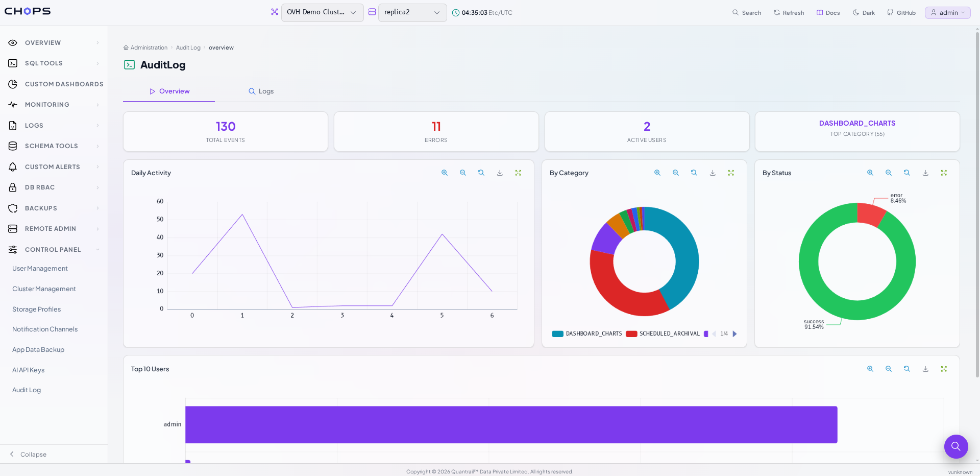Click the page vertical scrollbar
This screenshot has height=476, width=980.
coord(977,204)
